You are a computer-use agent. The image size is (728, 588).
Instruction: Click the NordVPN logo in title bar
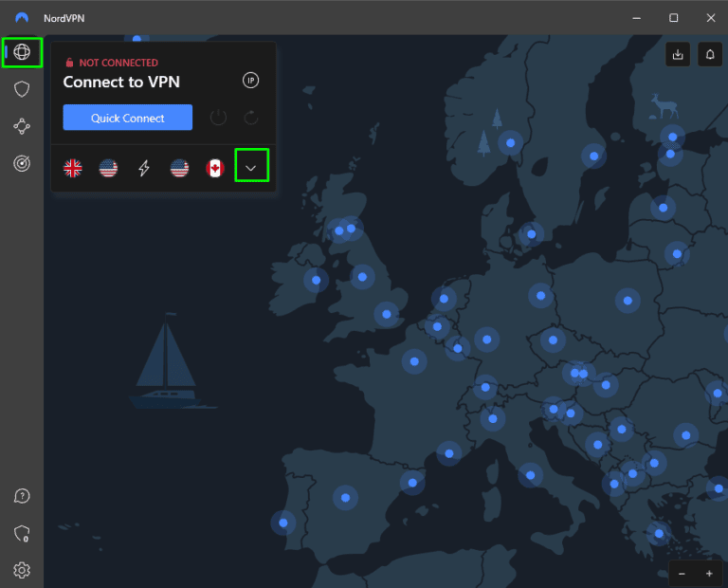pyautogui.click(x=22, y=18)
